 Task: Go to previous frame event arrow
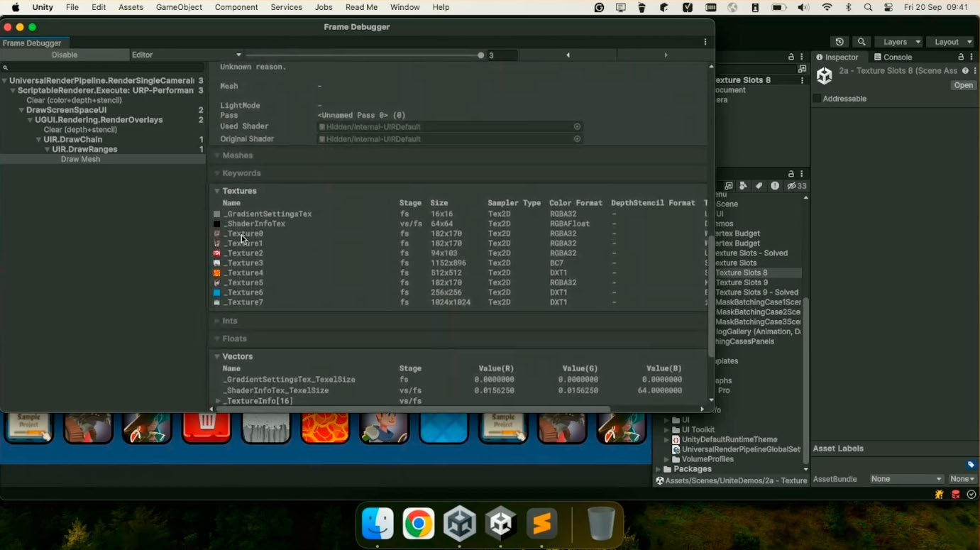coord(568,55)
